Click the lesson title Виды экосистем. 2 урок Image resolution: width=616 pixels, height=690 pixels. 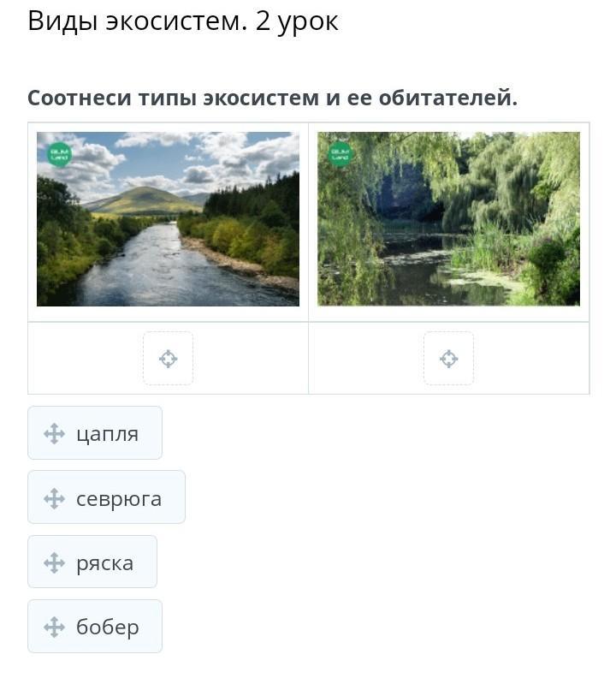[x=183, y=21]
